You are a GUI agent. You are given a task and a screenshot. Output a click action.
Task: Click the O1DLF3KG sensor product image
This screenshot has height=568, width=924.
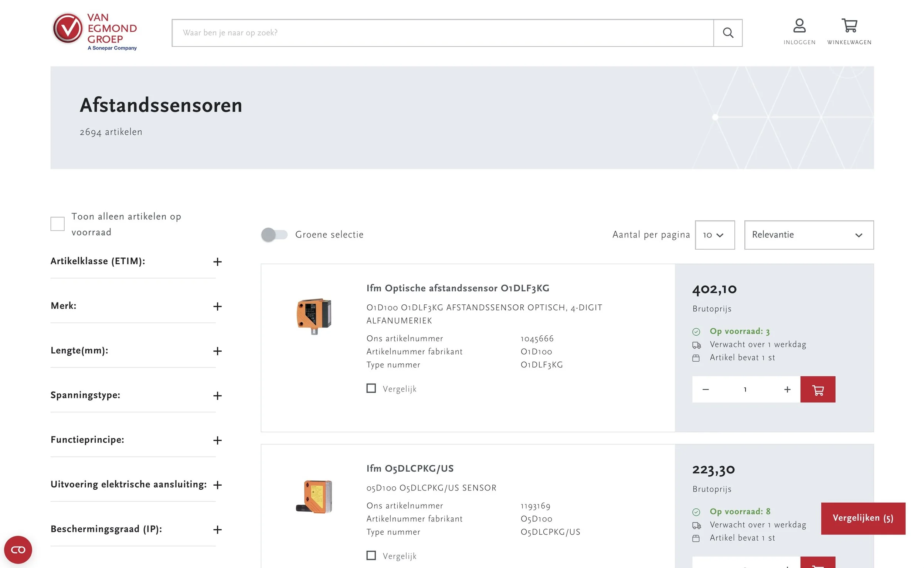[x=314, y=316]
